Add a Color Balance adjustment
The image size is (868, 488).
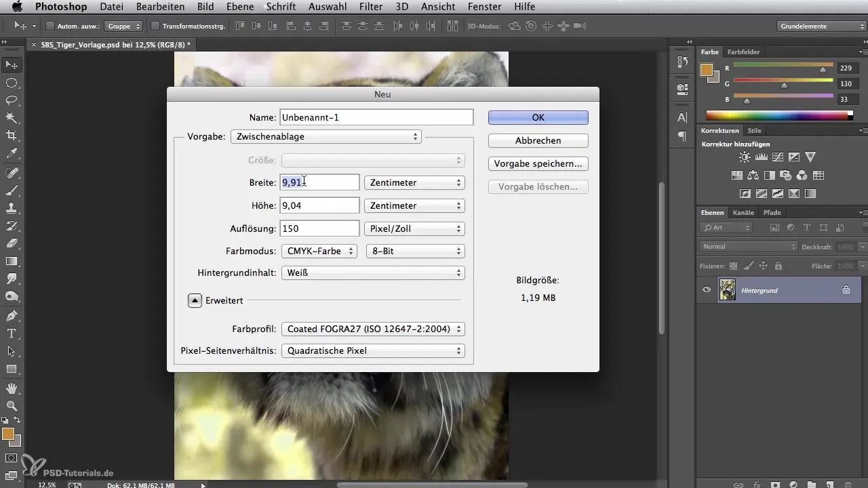click(x=753, y=176)
